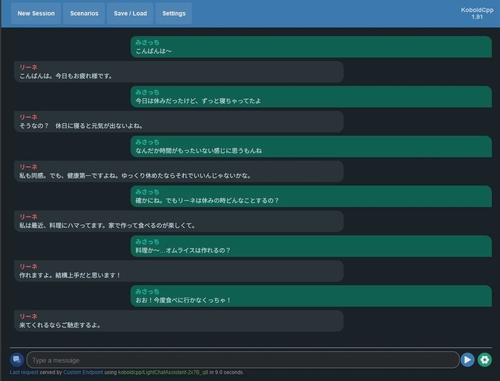This screenshot has height=381, width=500.
Task: Open koboldcpp/LightChatAssistant model link
Action: pos(163,372)
